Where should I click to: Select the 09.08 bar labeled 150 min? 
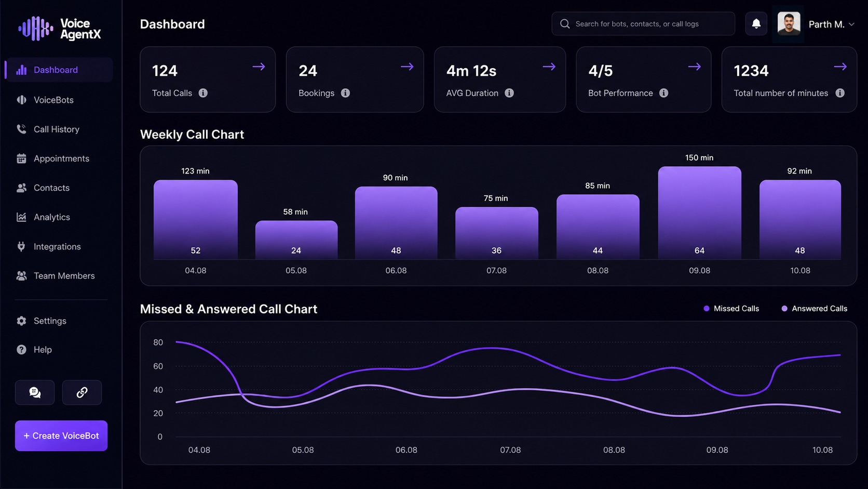(700, 213)
